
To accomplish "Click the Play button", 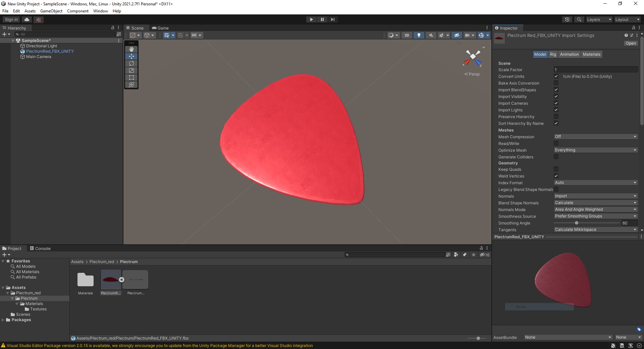I will pyautogui.click(x=311, y=19).
